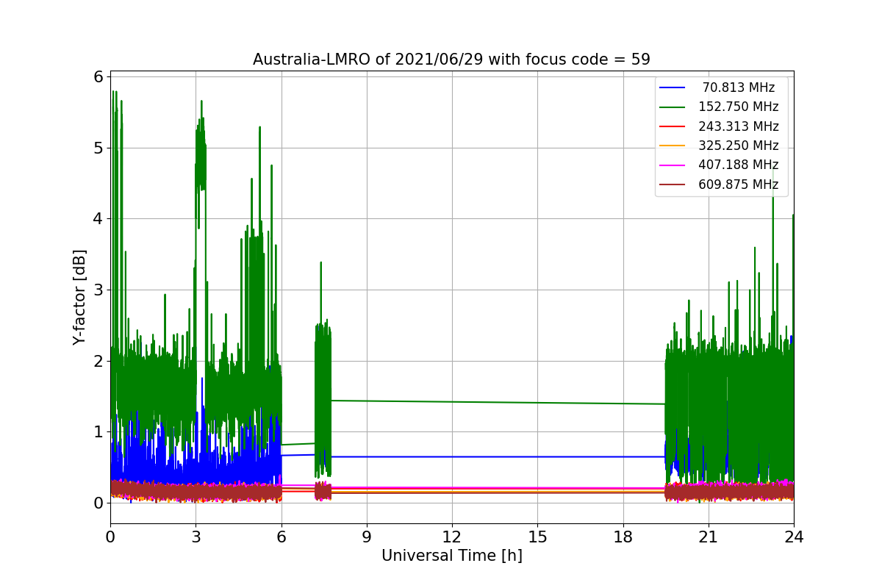Select the 609.875 MHz legend label
The height and width of the screenshot is (588, 882).
point(739,184)
